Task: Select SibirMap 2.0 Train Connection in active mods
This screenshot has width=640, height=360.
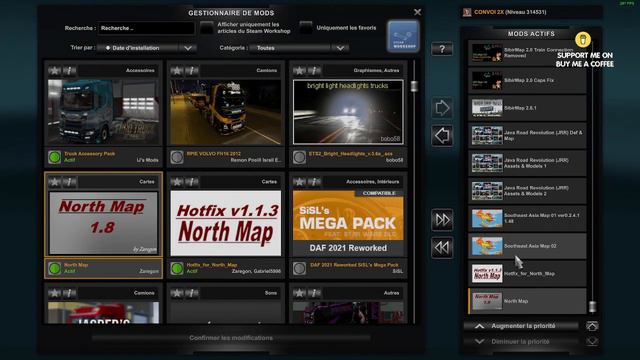Action: tap(527, 53)
